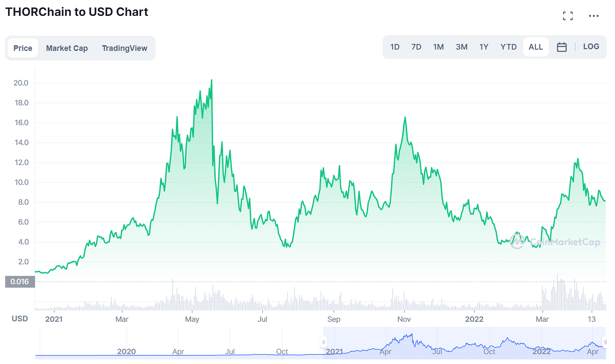Click the May x-axis label
The image size is (615, 364).
coord(192,319)
